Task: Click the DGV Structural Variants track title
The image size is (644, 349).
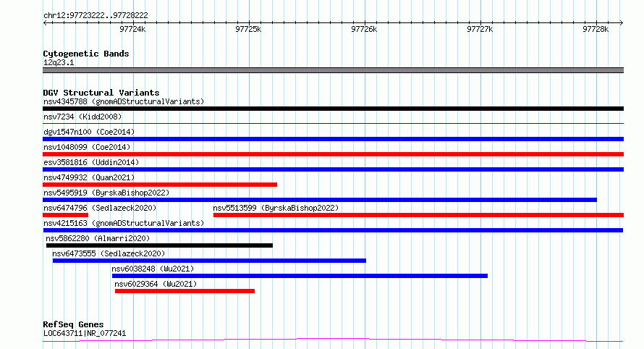Action: [x=101, y=93]
